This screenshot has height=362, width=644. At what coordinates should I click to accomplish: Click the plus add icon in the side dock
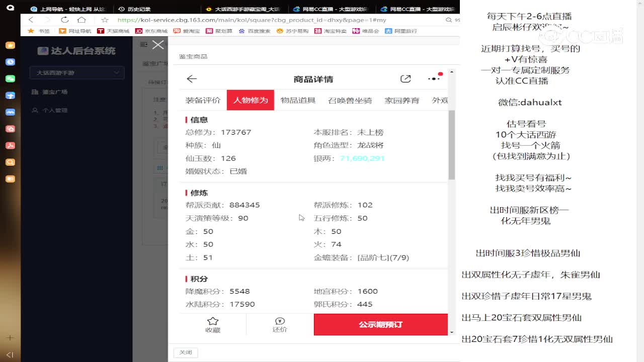tap(10, 338)
